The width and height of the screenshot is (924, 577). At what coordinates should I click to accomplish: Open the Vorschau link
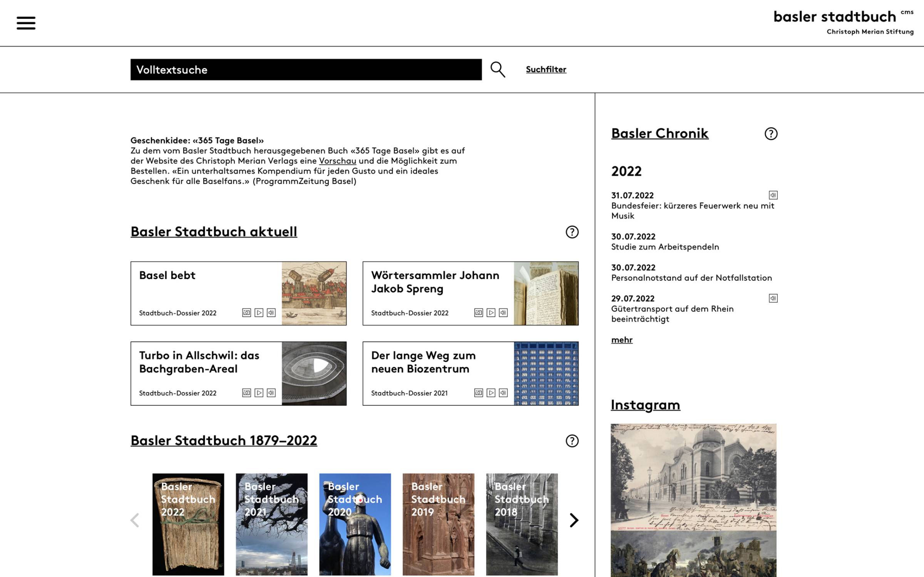click(337, 161)
